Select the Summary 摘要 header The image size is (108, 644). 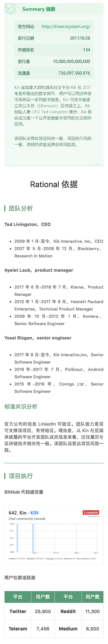pos(39,9)
